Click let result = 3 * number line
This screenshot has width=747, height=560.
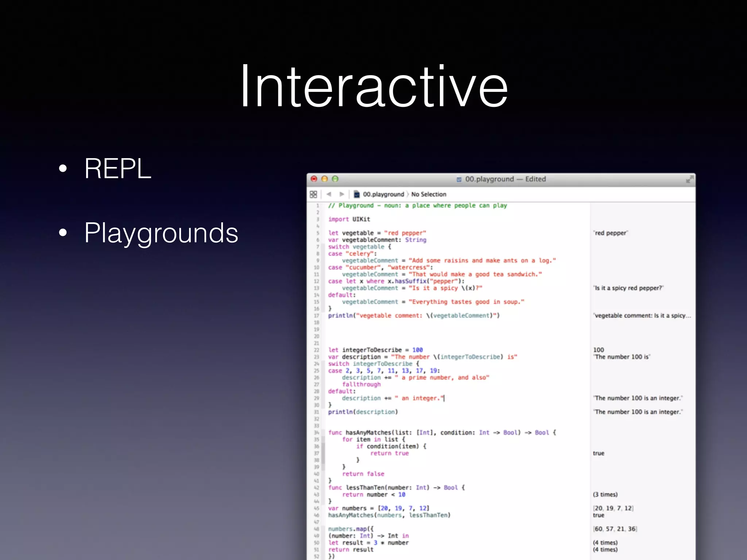tap(368, 543)
